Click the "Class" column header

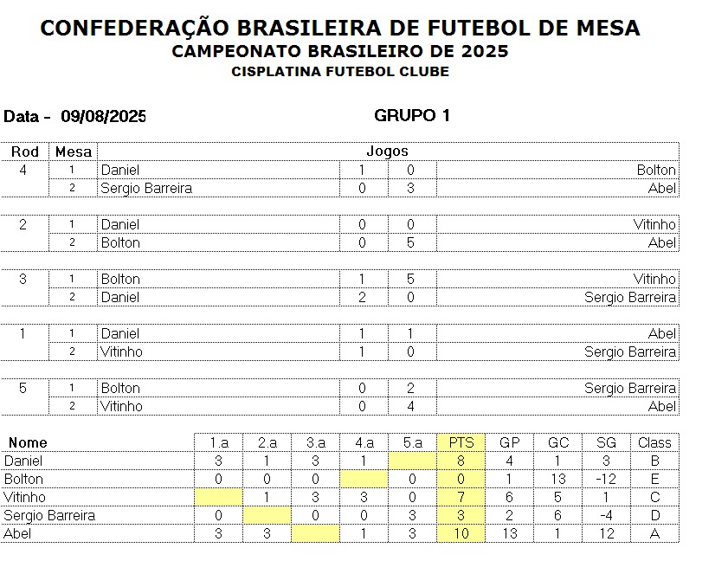click(654, 442)
